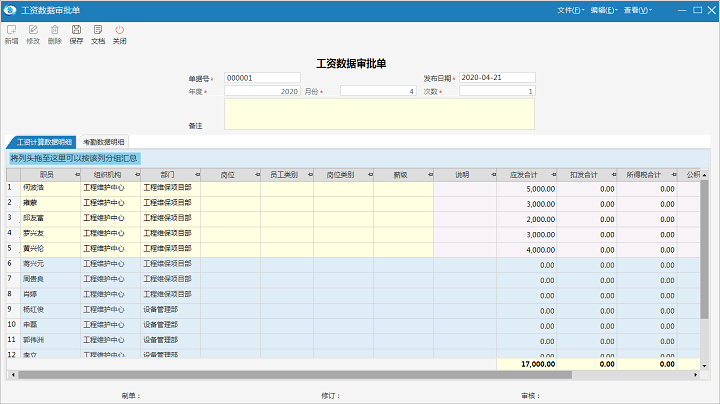Pin the 员工类别 column using its pin icon
This screenshot has width=720, height=404.
[310, 175]
